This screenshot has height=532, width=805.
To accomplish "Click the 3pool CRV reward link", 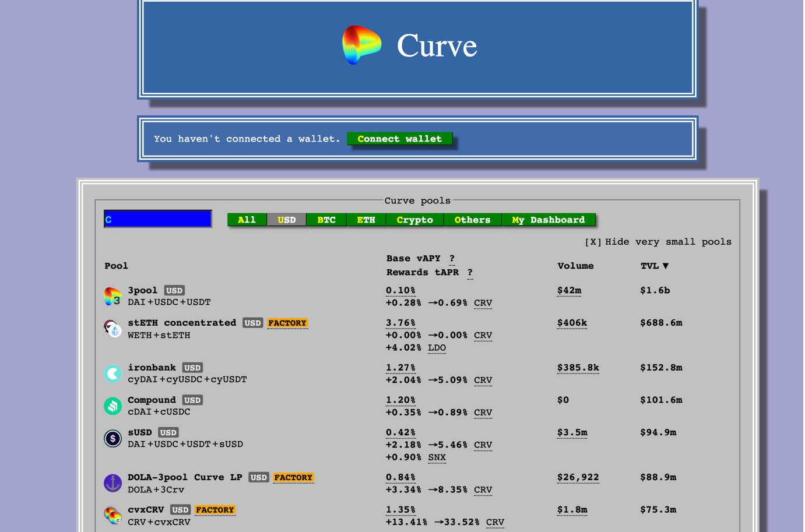I will 483,303.
